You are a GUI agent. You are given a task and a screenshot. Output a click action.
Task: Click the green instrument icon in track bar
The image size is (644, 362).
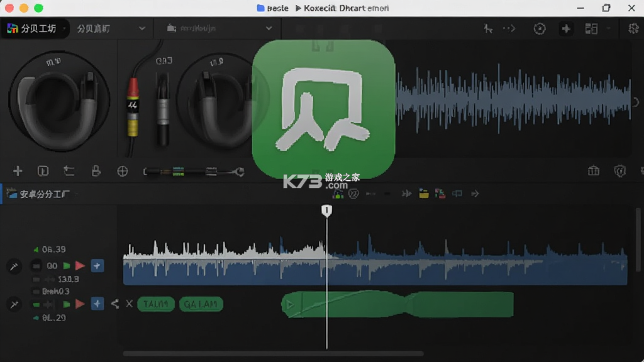click(x=338, y=194)
